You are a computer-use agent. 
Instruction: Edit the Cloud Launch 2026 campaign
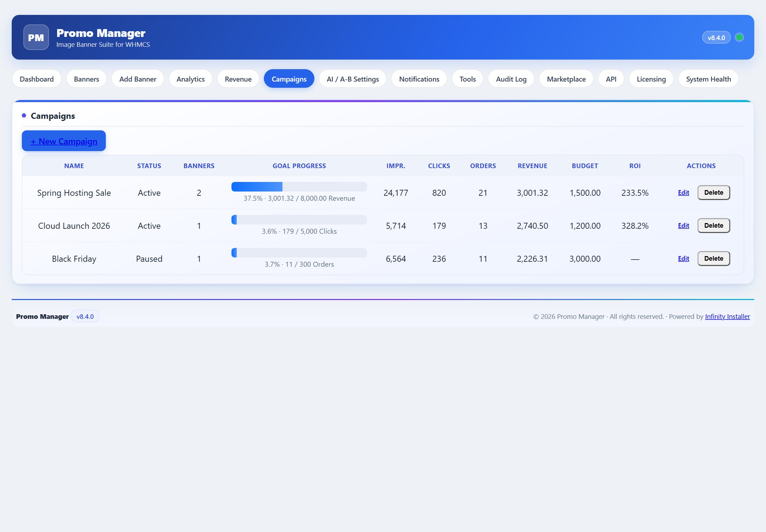683,226
